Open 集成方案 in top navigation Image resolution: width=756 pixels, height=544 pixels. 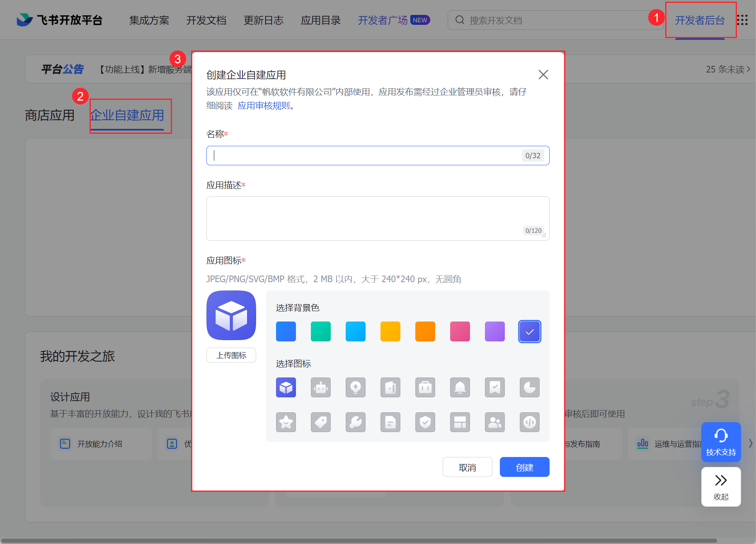[149, 20]
